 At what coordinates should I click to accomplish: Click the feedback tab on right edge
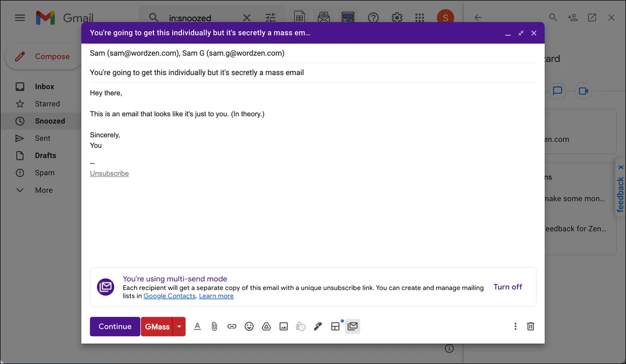pyautogui.click(x=620, y=194)
